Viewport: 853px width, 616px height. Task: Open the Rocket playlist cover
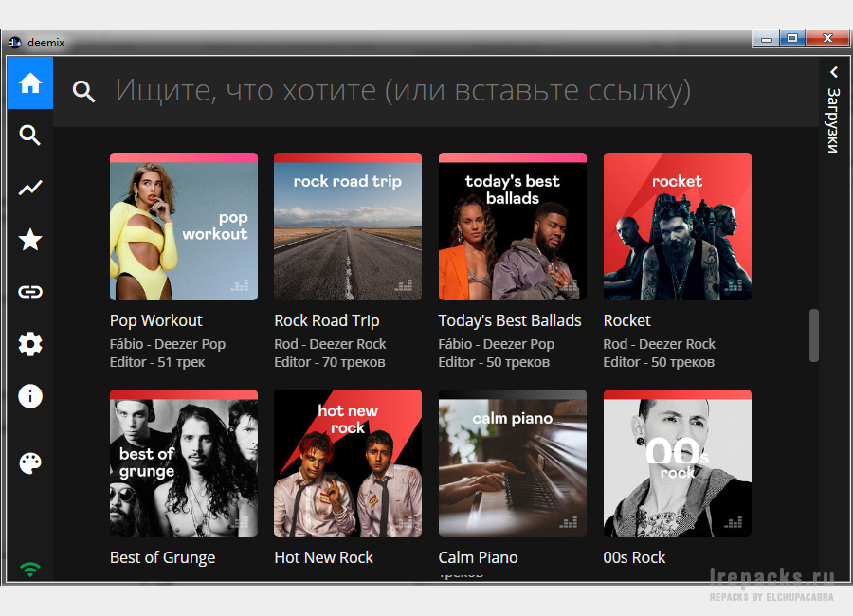click(x=678, y=226)
